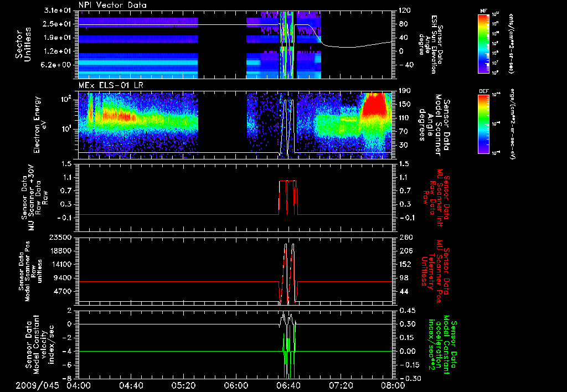Click the '152' telemetry tick value

[404, 264]
